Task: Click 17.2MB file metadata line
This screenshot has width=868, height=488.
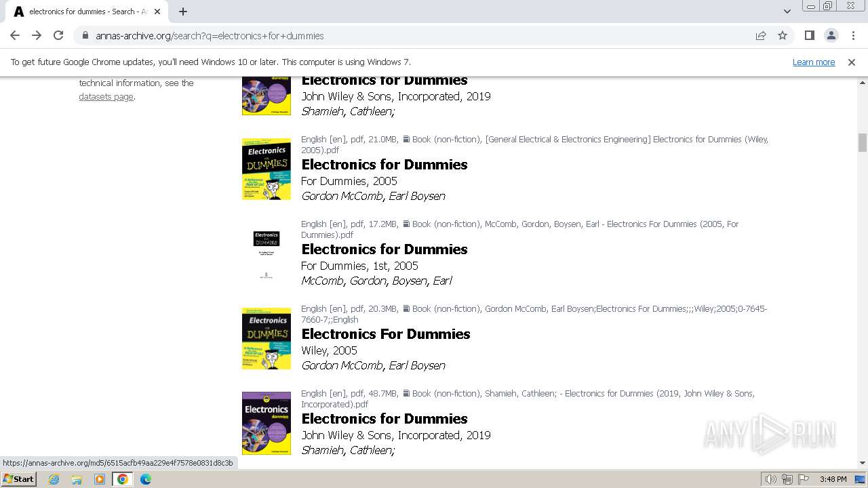Action: pyautogui.click(x=520, y=229)
